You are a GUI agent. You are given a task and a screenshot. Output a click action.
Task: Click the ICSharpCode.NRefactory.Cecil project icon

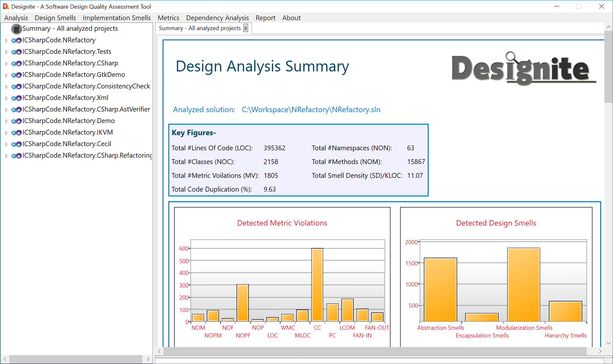(x=16, y=144)
